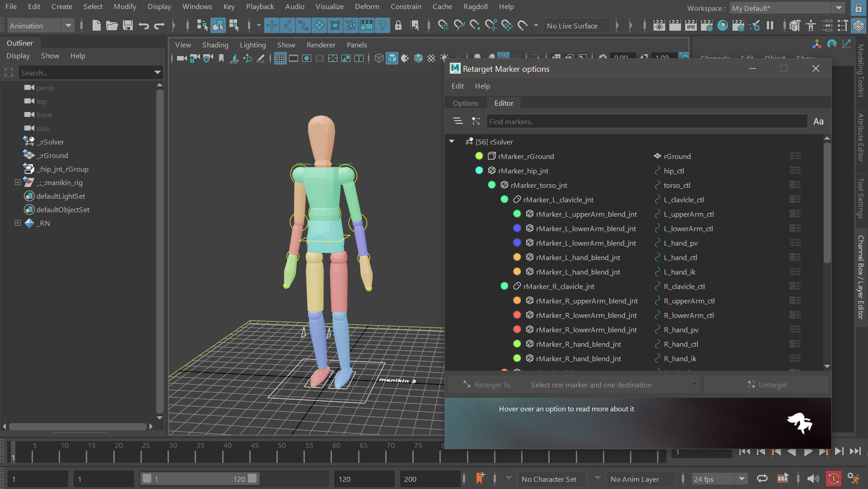Collapse the rSolver tree entry

click(452, 141)
